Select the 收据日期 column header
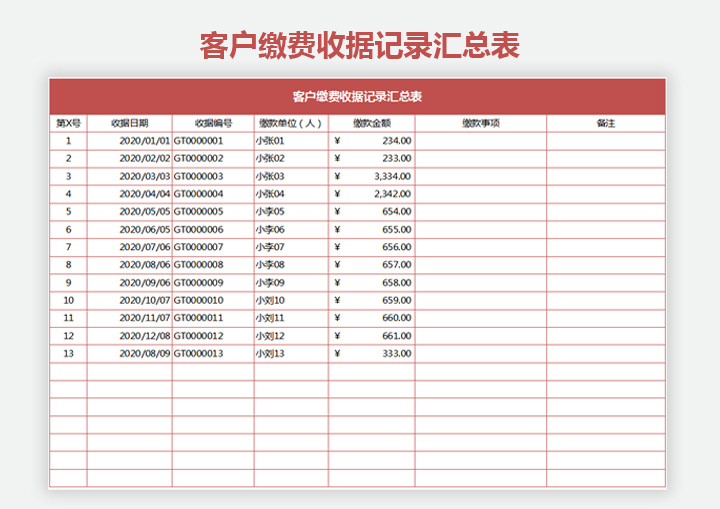The height and width of the screenshot is (509, 720). [x=129, y=123]
